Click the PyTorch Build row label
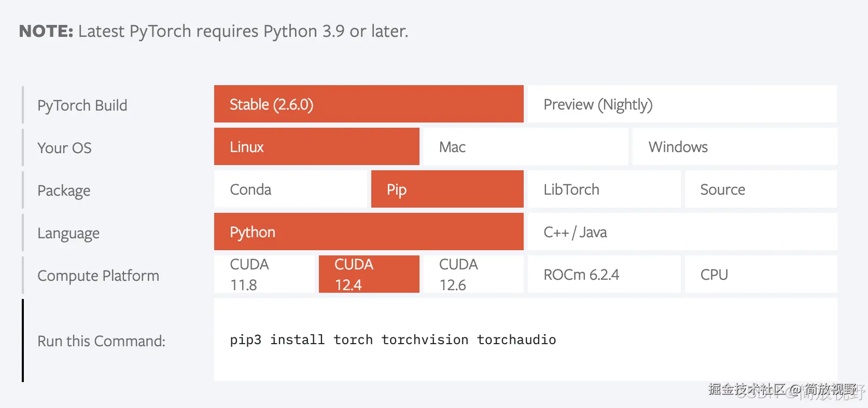Image resolution: width=868 pixels, height=408 pixels. pos(82,105)
